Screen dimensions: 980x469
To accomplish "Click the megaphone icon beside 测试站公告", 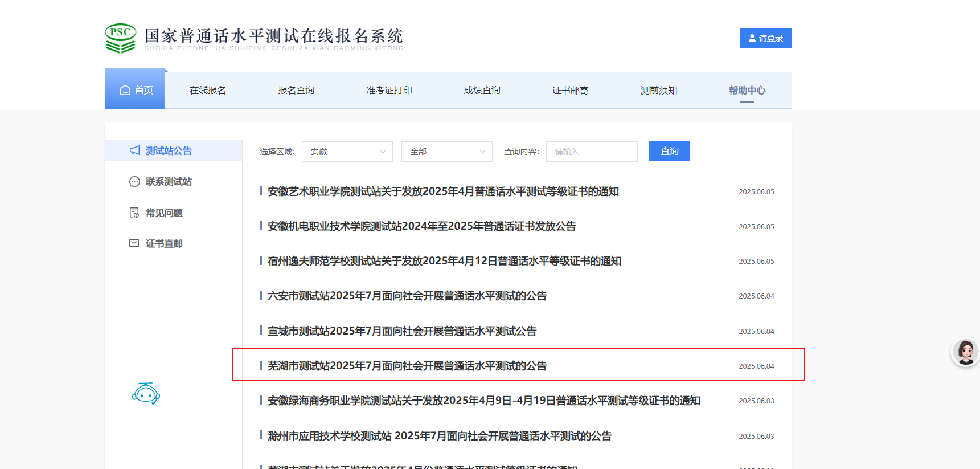I will pos(134,150).
